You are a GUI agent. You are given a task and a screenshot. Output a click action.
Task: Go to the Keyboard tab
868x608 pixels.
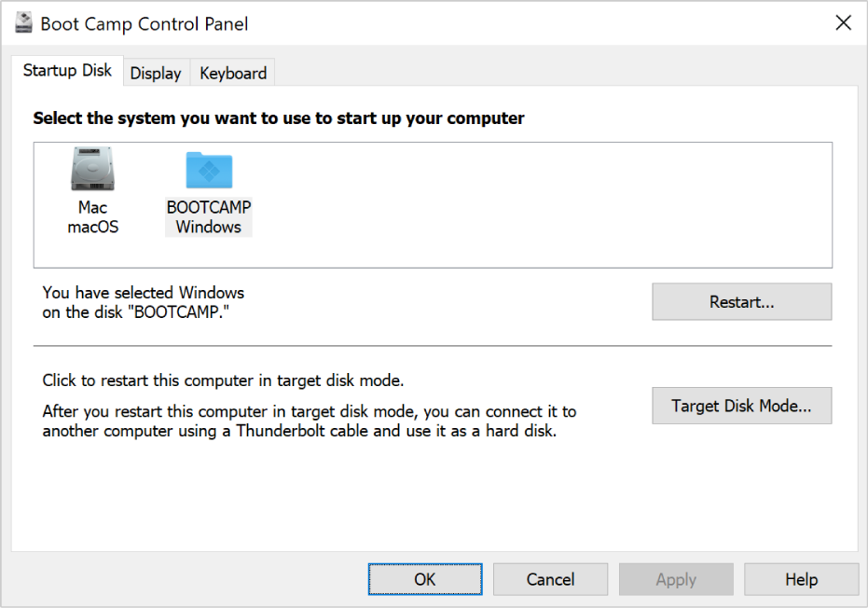coord(233,73)
